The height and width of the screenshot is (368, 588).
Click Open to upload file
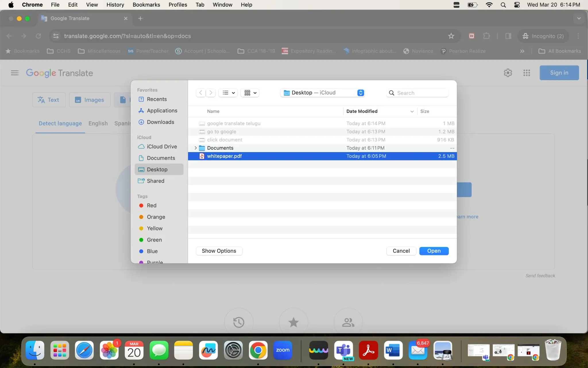[x=434, y=251]
